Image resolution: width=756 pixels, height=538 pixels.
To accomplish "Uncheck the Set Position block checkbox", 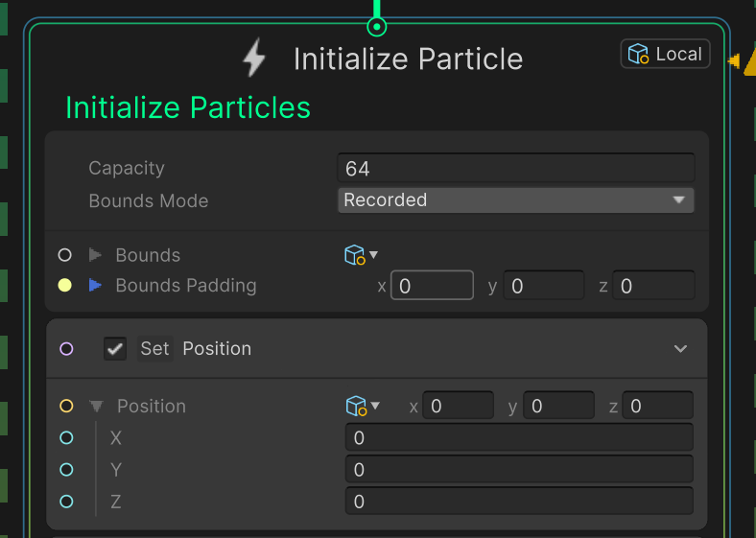I will point(115,348).
